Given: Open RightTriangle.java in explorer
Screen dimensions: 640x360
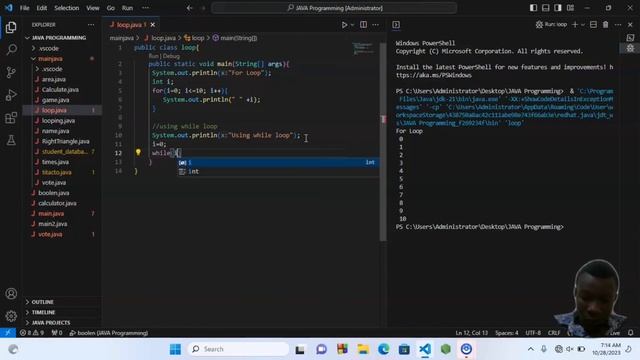Looking at the screenshot, I should coord(65,141).
